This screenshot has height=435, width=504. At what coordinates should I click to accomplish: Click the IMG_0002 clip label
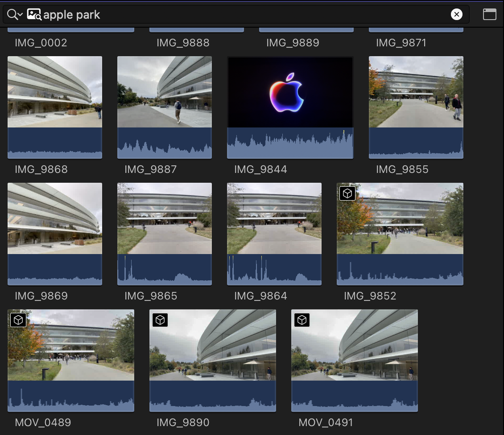(x=41, y=43)
